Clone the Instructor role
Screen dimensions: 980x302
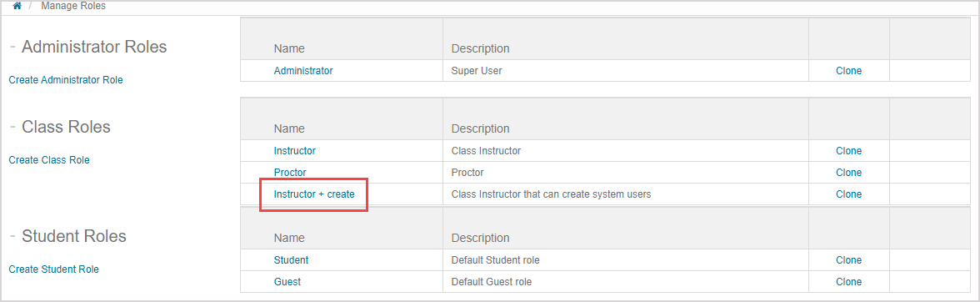(x=848, y=151)
